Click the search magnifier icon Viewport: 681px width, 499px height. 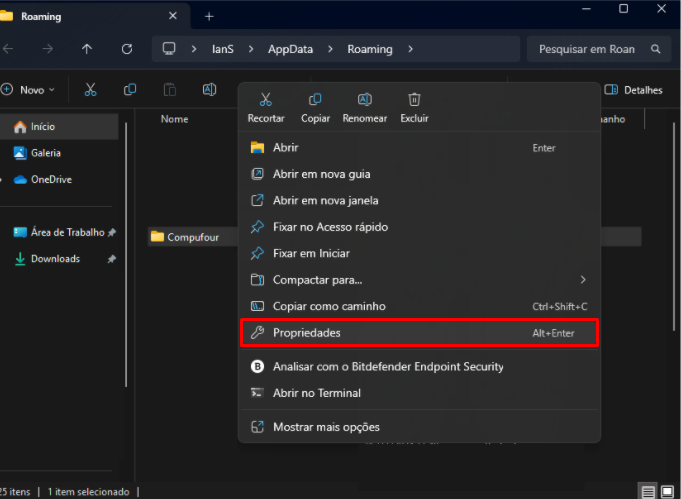656,49
